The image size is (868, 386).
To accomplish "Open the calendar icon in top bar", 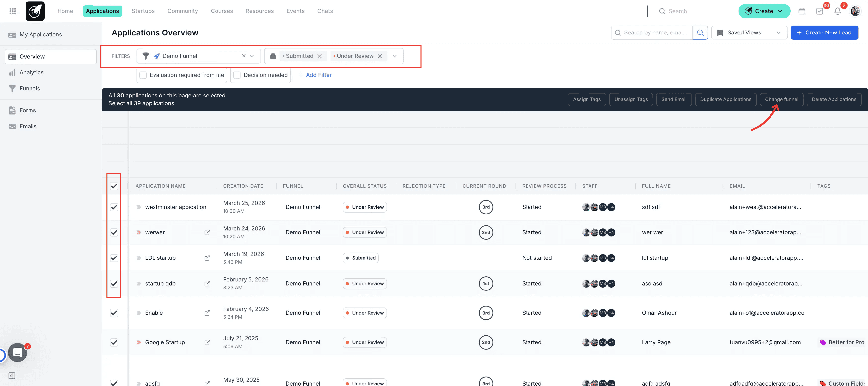I will [x=802, y=11].
